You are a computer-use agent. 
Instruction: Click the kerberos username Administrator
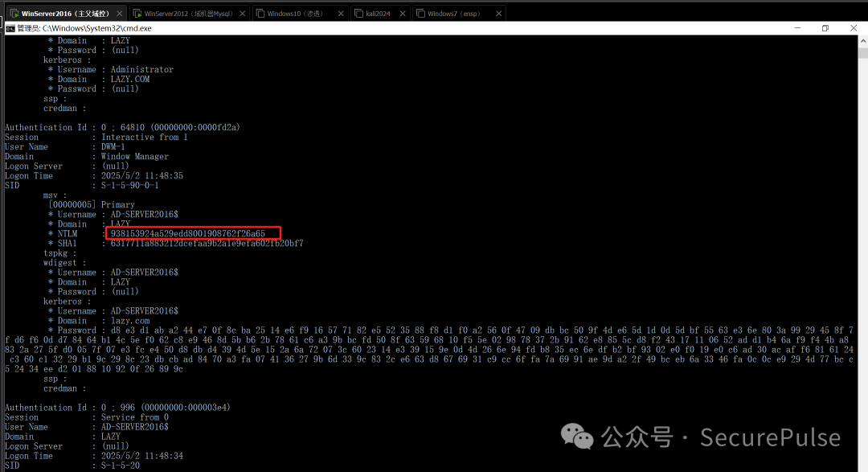[141, 69]
